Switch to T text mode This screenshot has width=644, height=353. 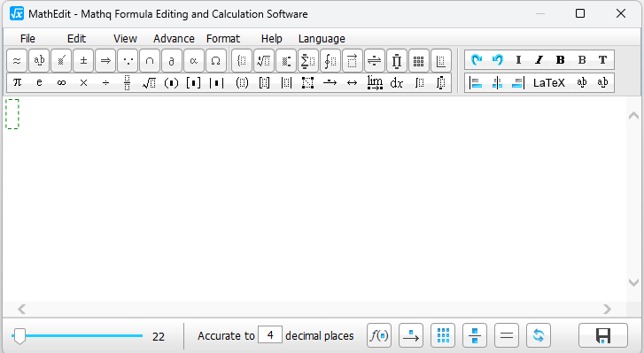(602, 60)
